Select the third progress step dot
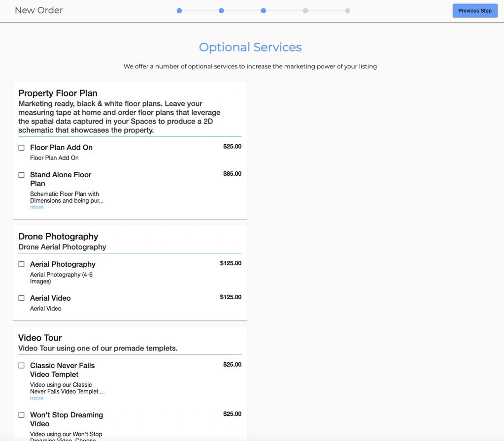 point(264,11)
